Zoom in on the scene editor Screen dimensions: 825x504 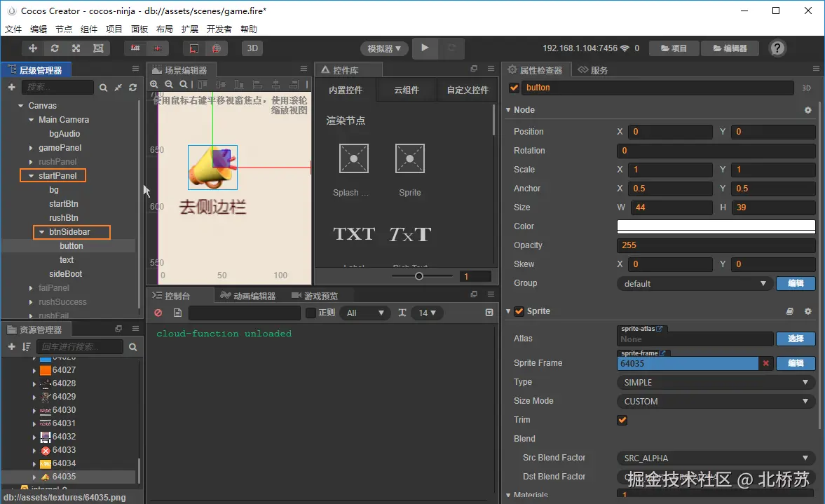coord(154,84)
